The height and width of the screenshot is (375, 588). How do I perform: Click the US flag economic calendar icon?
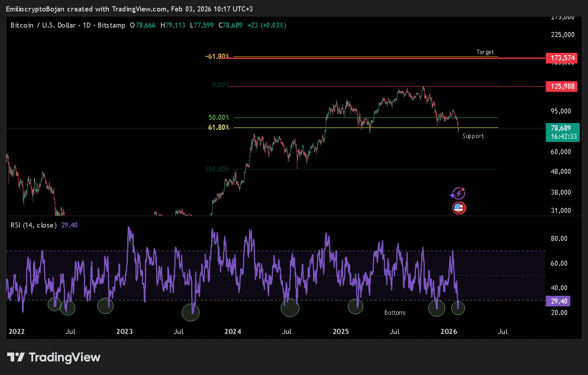459,208
